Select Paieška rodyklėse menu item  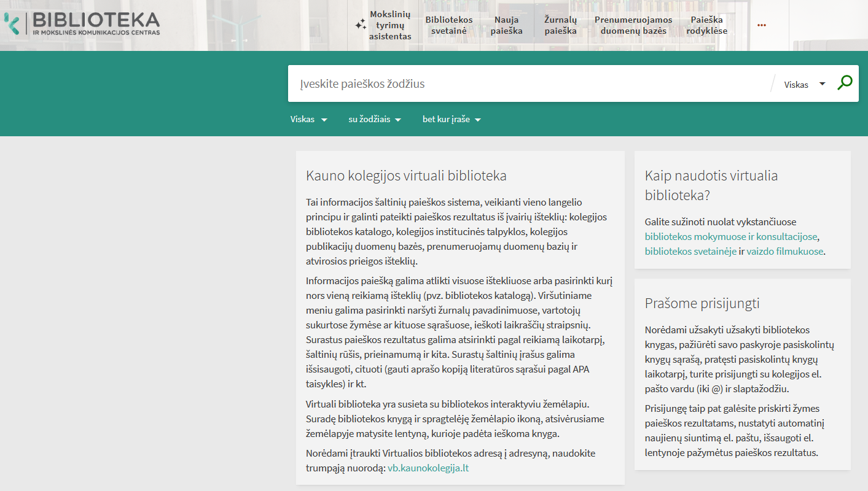pyautogui.click(x=706, y=25)
